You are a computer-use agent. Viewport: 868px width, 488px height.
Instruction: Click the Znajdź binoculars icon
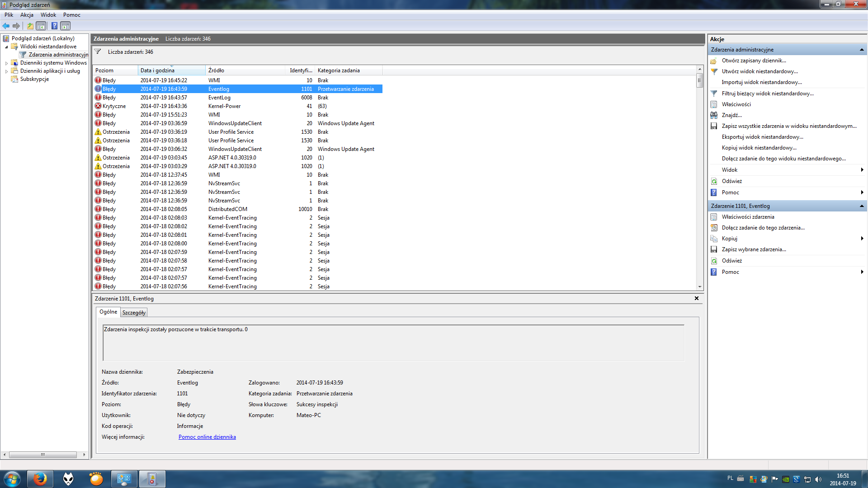tap(714, 115)
